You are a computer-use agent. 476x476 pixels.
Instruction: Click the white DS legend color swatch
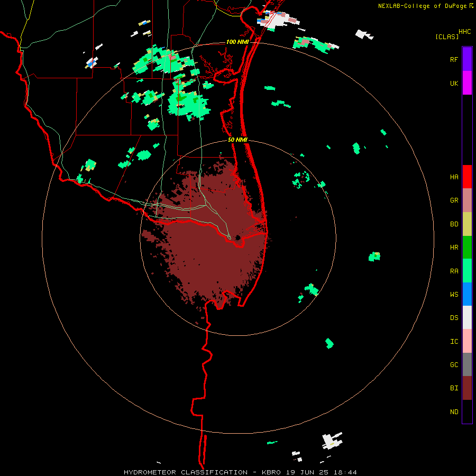[x=467, y=317]
